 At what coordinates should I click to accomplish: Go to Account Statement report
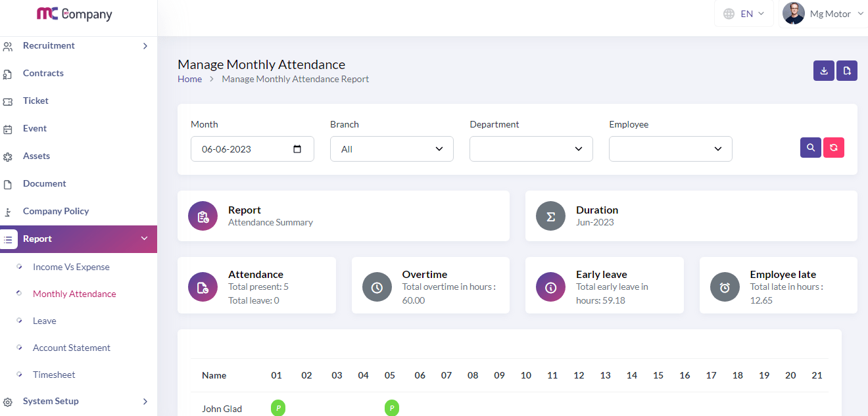tap(72, 348)
